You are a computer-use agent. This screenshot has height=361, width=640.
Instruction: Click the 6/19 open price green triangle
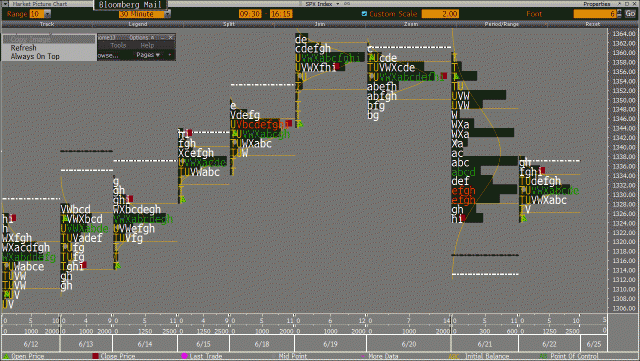click(x=300, y=124)
